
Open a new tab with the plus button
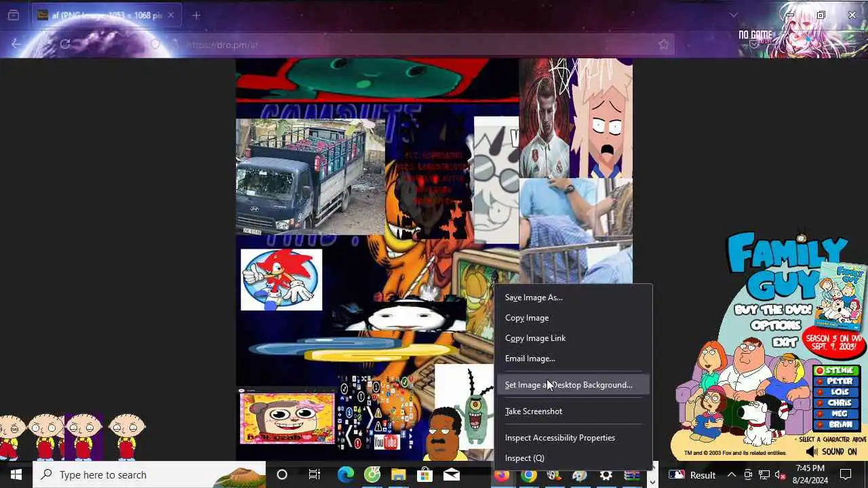(196, 15)
